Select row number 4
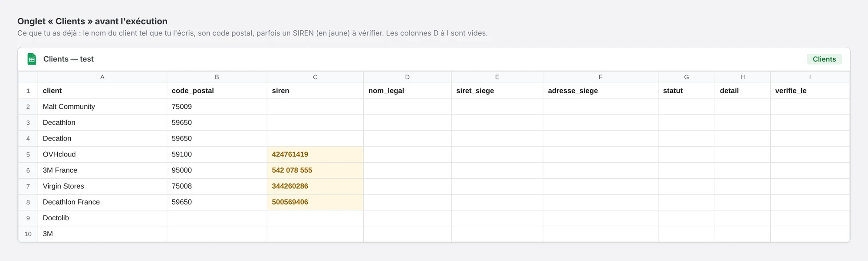 click(x=28, y=139)
